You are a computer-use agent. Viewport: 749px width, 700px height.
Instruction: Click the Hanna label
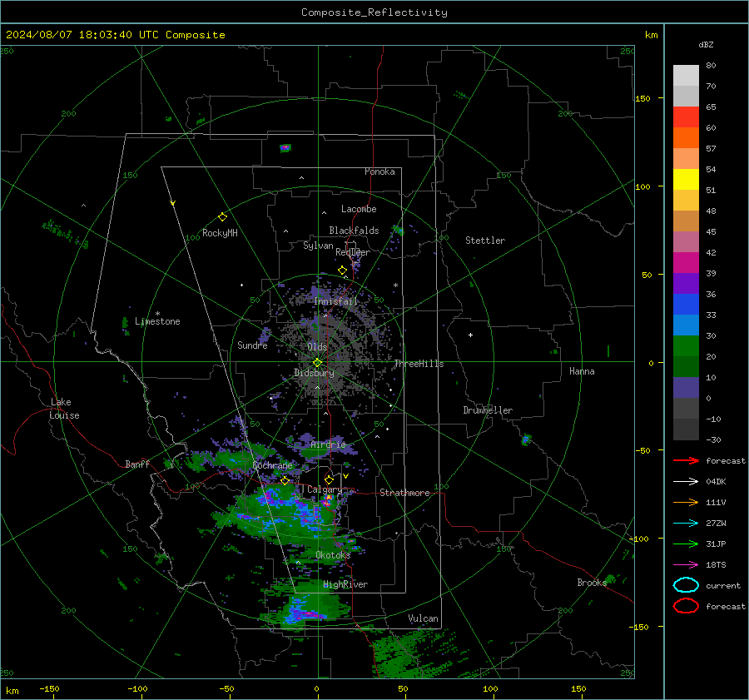(582, 371)
